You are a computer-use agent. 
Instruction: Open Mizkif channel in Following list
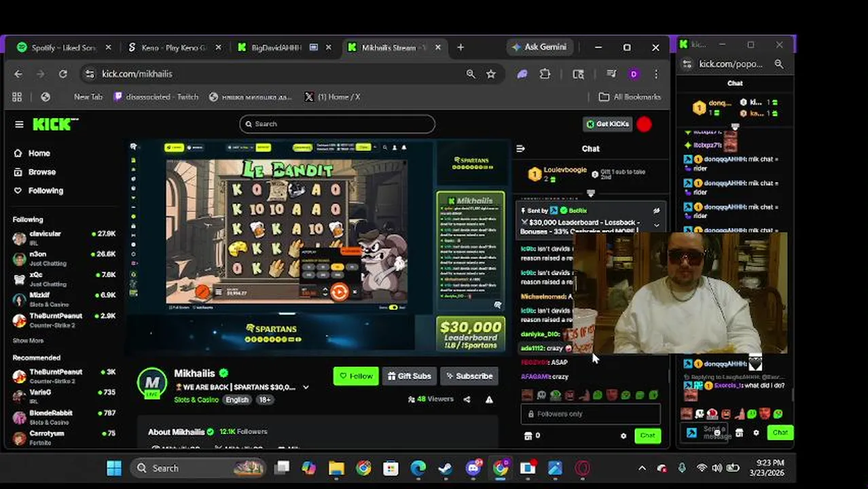pos(65,299)
